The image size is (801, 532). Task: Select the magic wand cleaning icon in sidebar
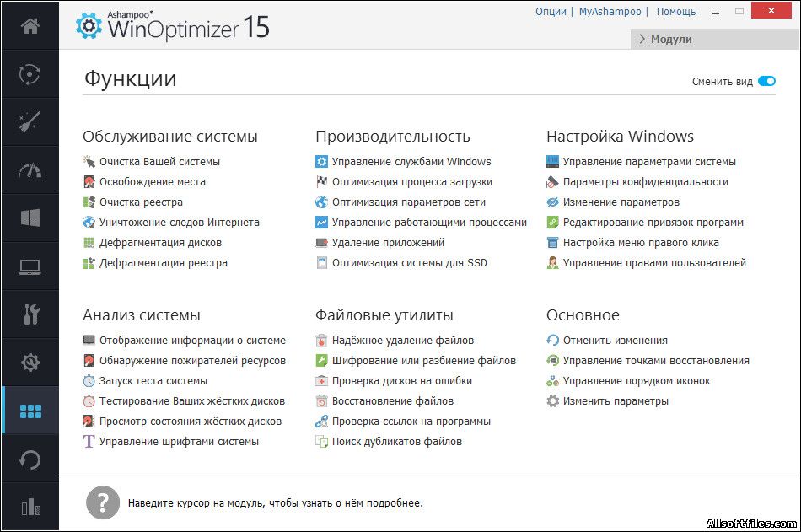tap(30, 122)
